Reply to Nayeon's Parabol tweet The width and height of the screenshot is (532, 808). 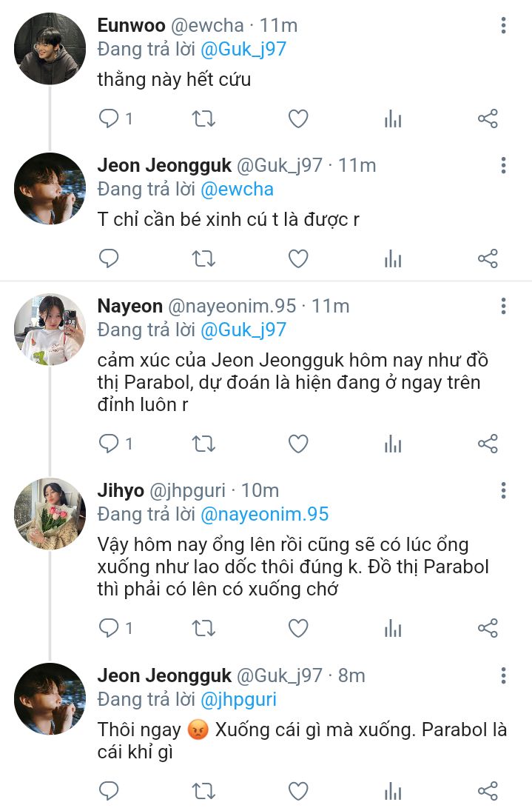click(109, 443)
